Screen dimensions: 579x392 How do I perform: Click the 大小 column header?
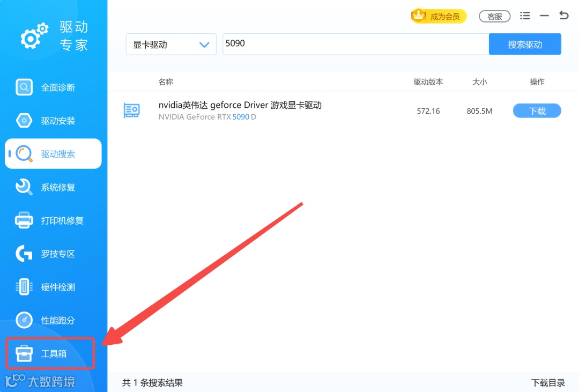coord(479,82)
